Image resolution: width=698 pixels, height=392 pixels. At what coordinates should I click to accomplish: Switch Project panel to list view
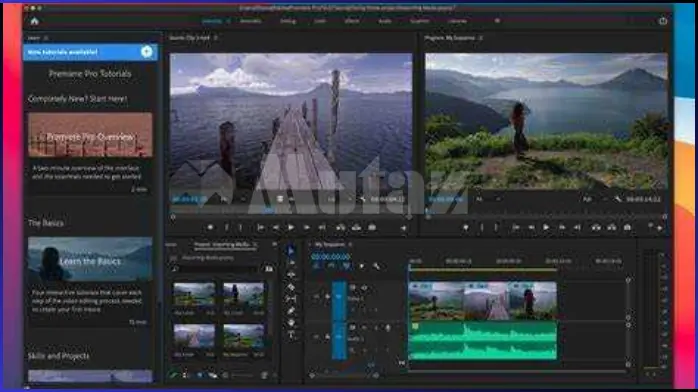pos(184,376)
